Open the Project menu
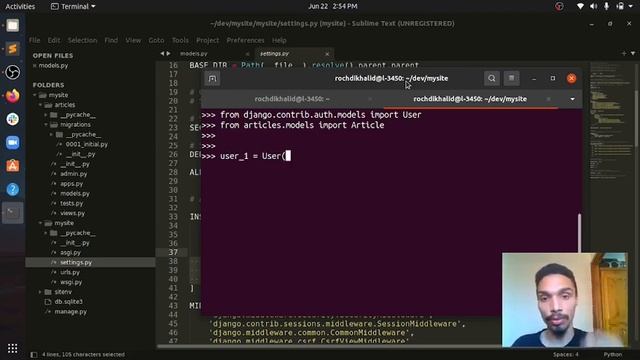The width and height of the screenshot is (640, 360). [207, 40]
